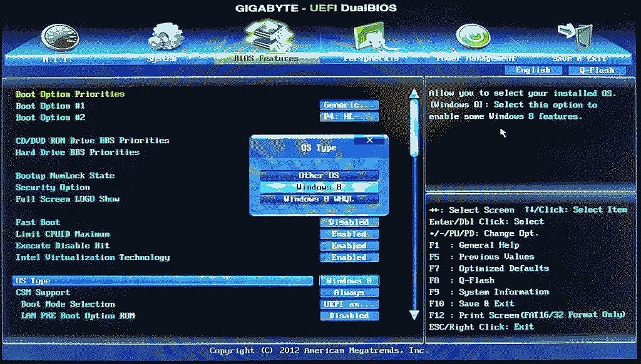Launch the Q-Flash utility button
641x364 pixels.
597,70
